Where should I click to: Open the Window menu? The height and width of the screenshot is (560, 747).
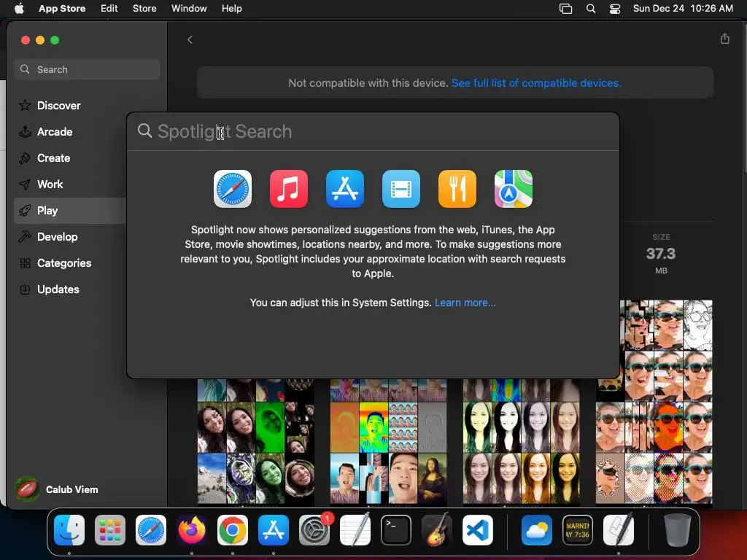tap(189, 8)
